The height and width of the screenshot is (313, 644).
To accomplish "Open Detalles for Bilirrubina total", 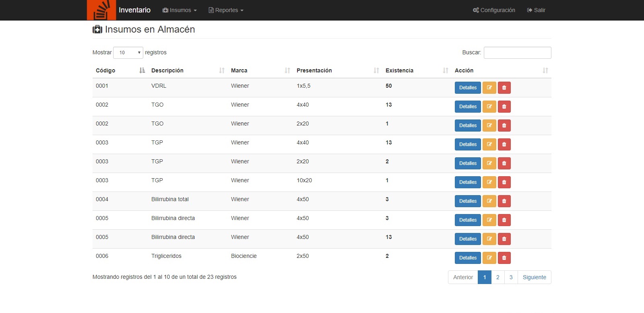I will (x=468, y=201).
